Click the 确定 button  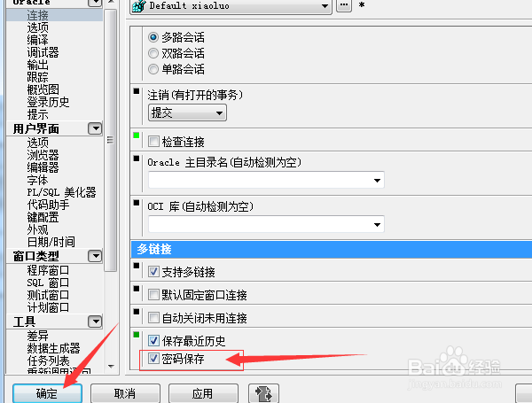tap(47, 393)
